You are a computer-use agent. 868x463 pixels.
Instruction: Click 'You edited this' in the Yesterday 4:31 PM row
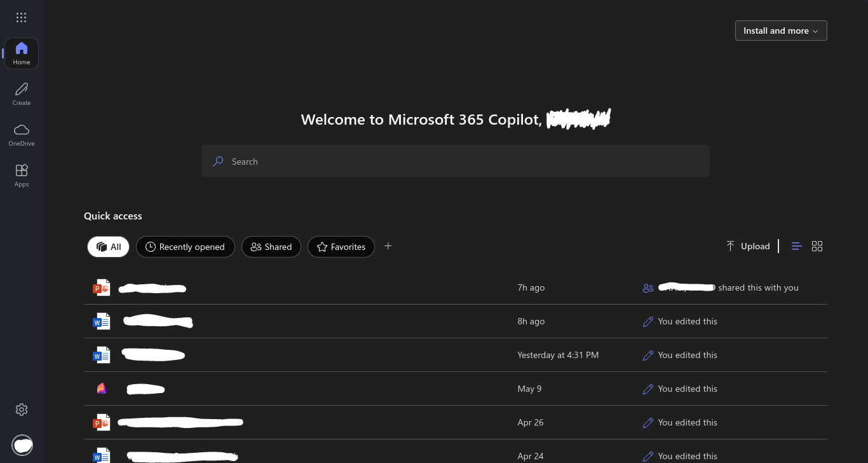(688, 355)
